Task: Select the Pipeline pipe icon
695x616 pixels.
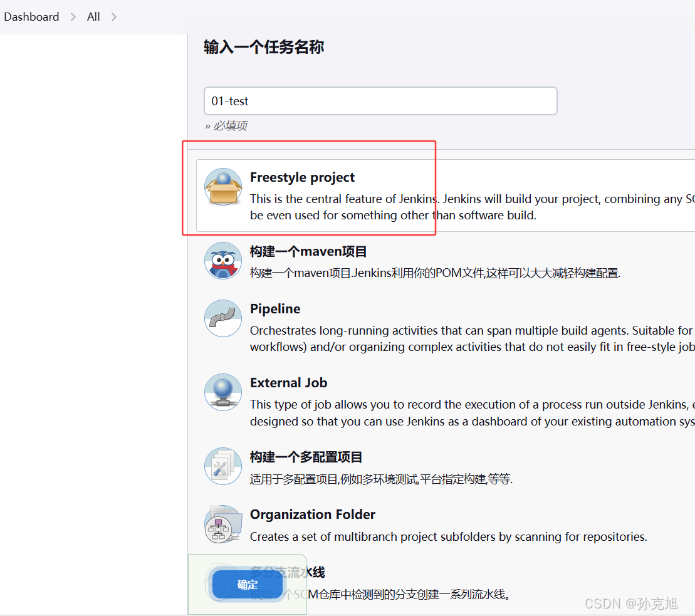Action: click(223, 318)
